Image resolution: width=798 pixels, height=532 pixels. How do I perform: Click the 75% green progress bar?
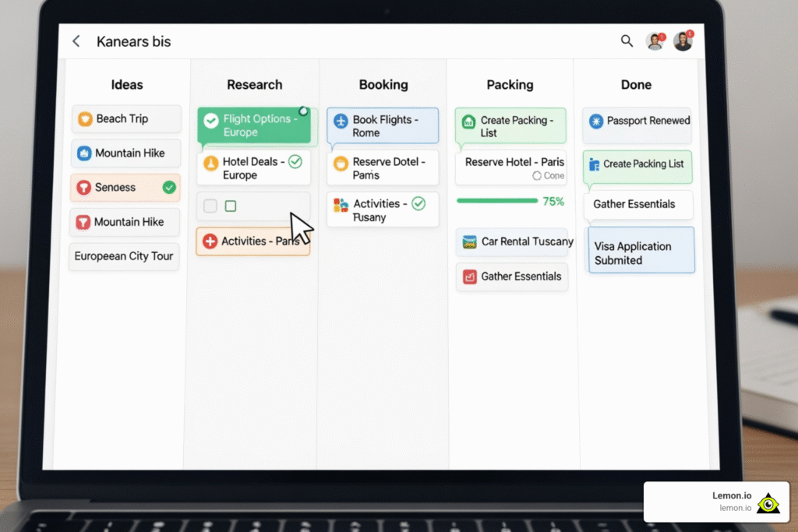point(496,201)
